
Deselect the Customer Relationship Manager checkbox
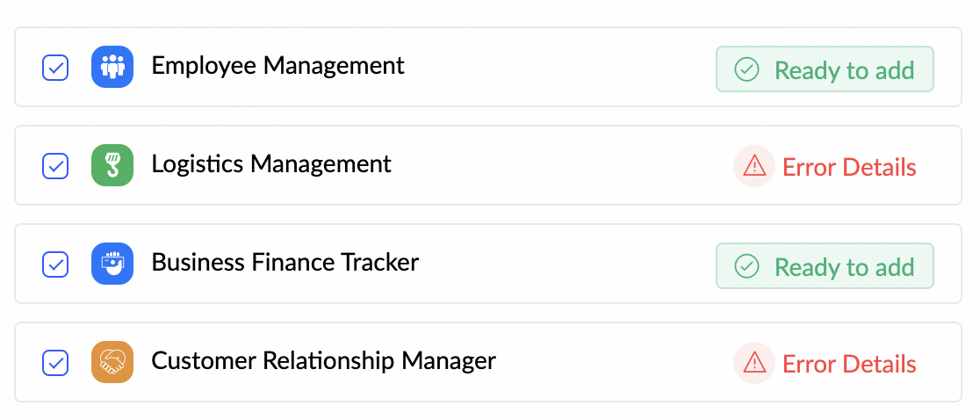[55, 363]
